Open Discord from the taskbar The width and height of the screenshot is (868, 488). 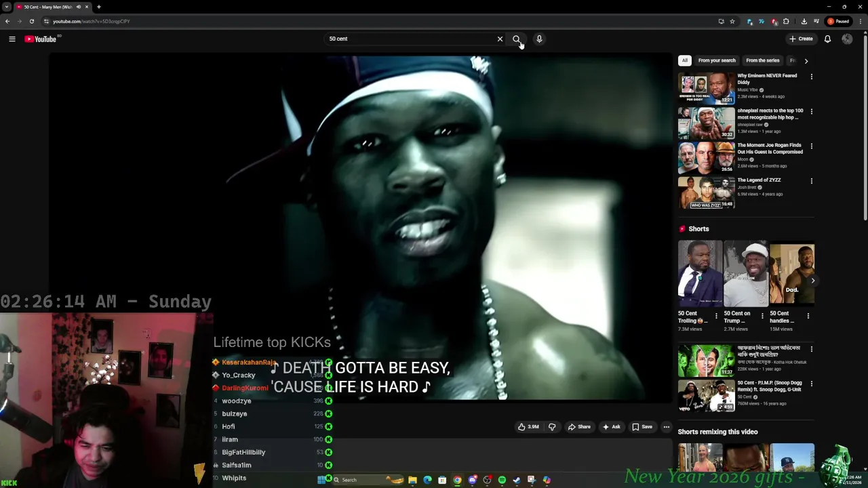[473, 480]
